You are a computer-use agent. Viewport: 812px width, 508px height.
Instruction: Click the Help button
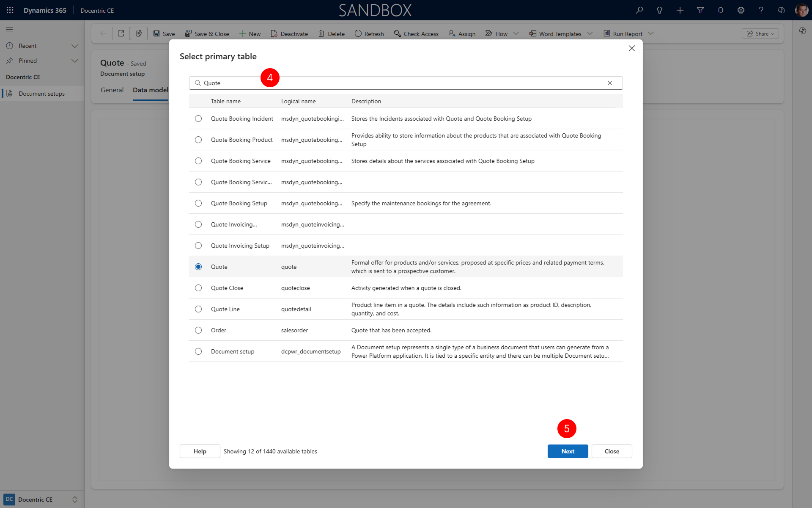[x=200, y=451]
